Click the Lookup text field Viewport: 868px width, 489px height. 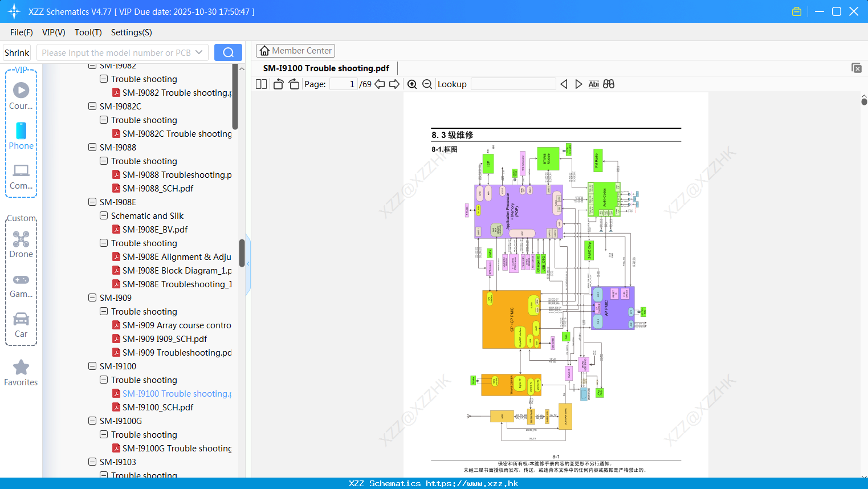(x=513, y=84)
